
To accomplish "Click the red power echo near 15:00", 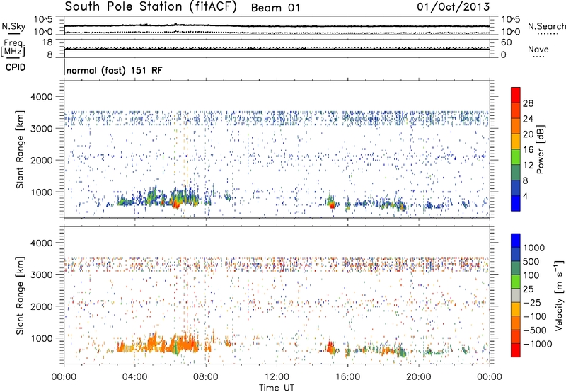I will pyautogui.click(x=332, y=205).
